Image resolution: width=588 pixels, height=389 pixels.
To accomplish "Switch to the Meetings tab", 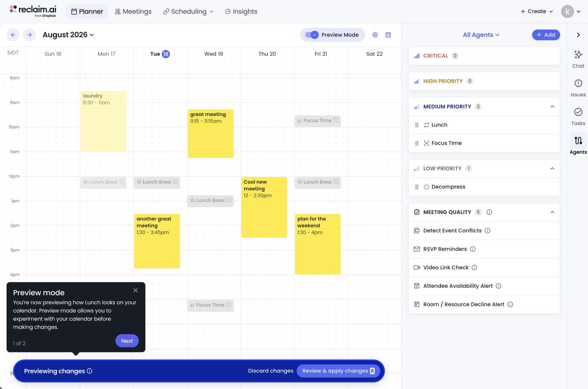I will pos(133,11).
